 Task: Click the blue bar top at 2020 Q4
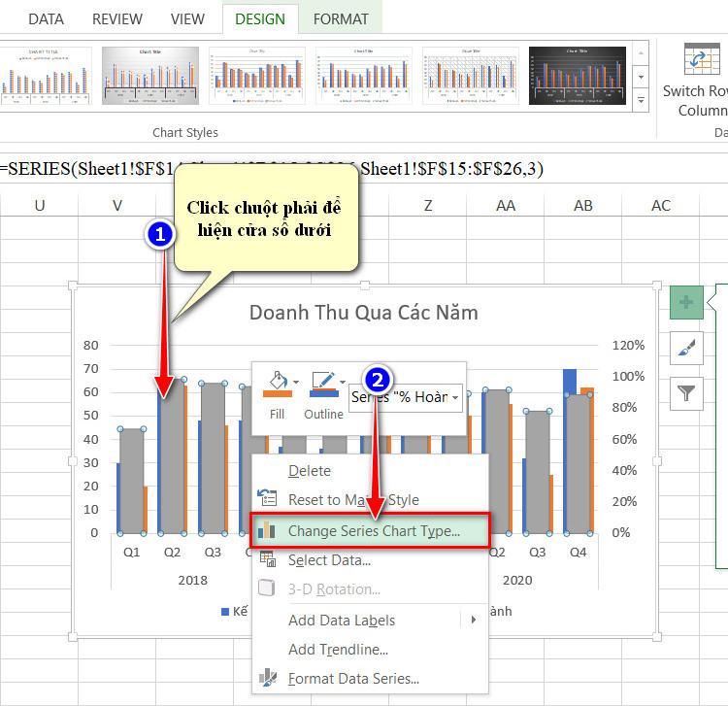[570, 382]
